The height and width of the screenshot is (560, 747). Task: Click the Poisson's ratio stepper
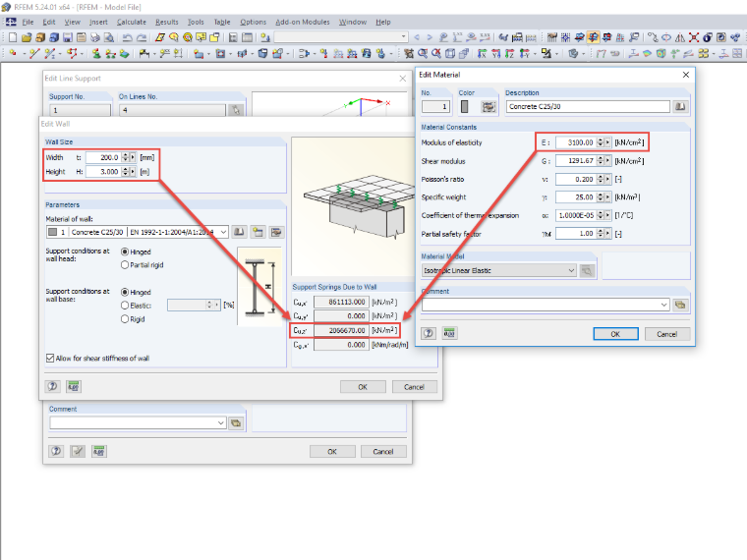601,180
